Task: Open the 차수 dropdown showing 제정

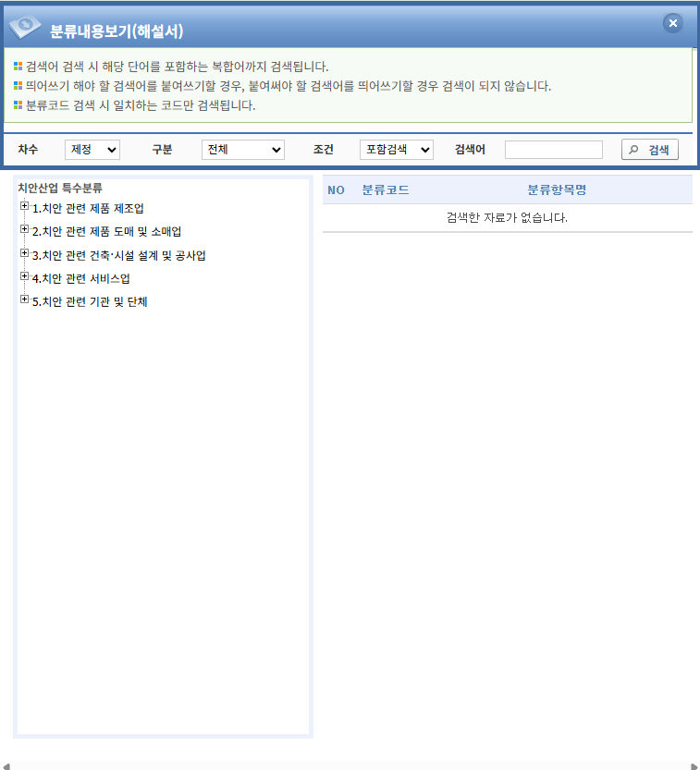Action: (x=92, y=150)
